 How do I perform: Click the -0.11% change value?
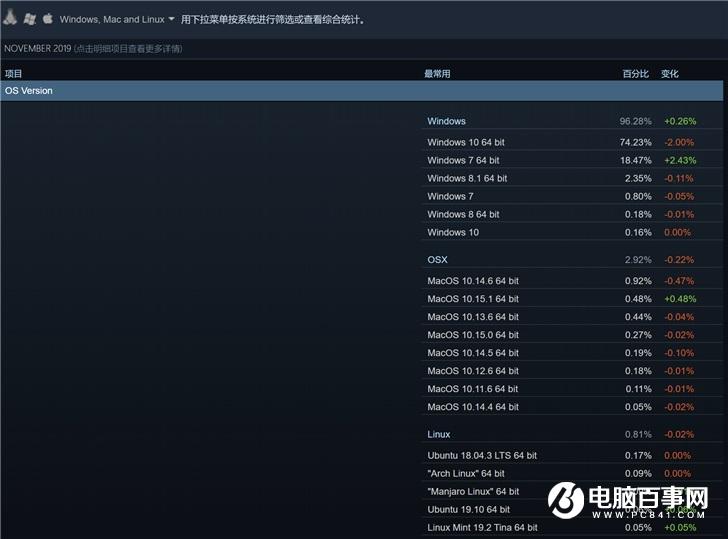(679, 179)
